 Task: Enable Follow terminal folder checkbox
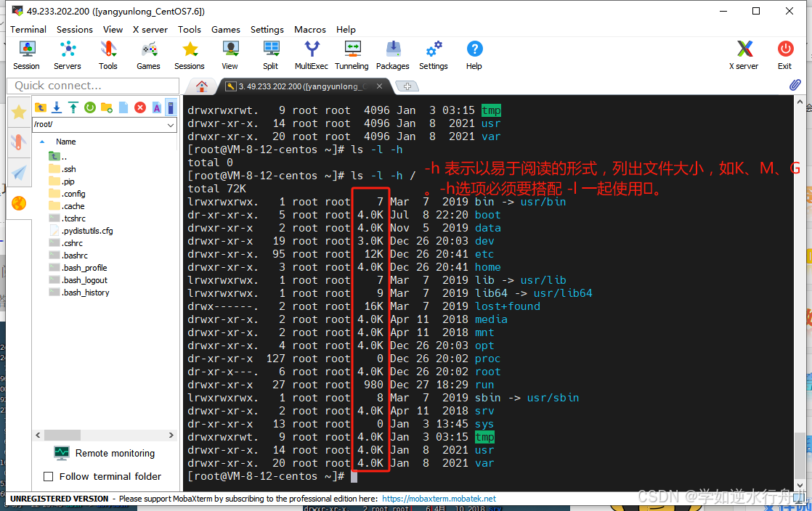[48, 476]
